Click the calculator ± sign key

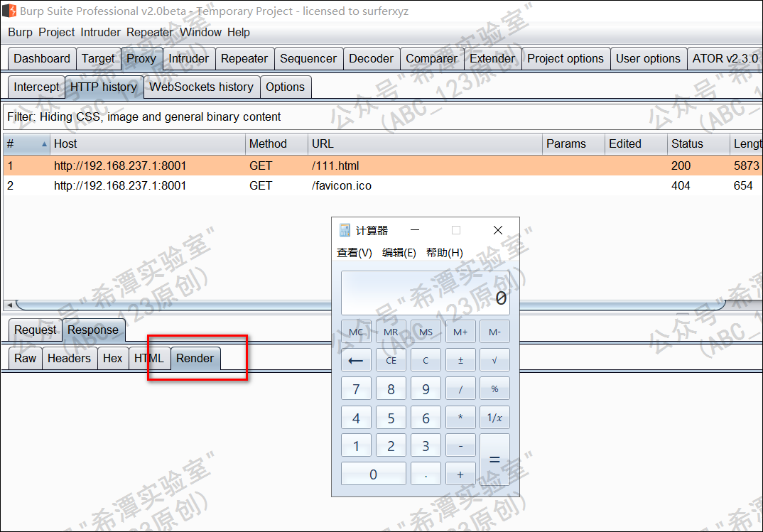[460, 361]
